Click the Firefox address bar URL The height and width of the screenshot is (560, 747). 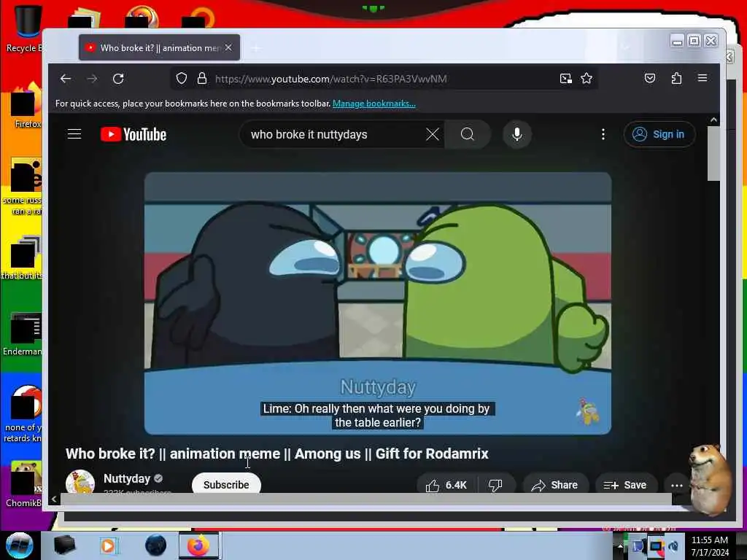pyautogui.click(x=331, y=79)
